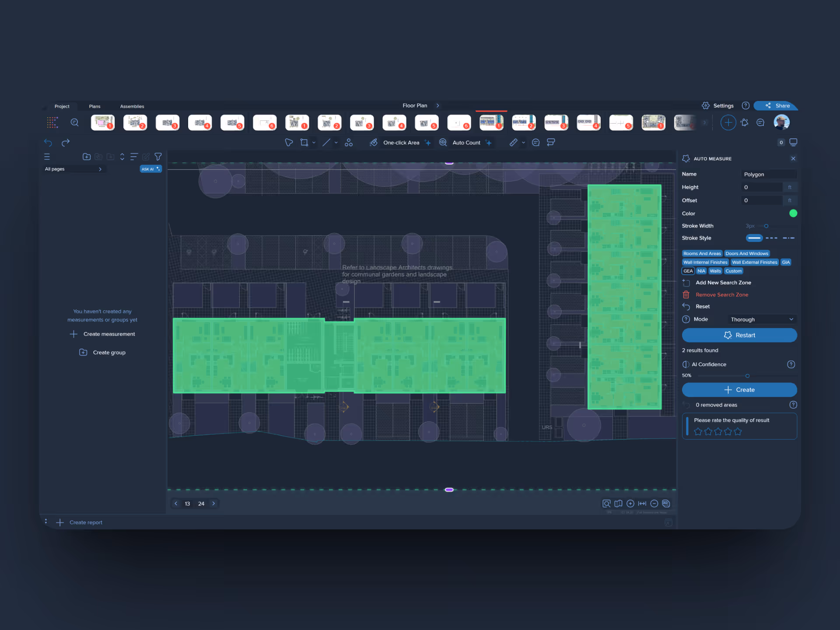
Task: Select the solid stroke style option
Action: click(754, 238)
